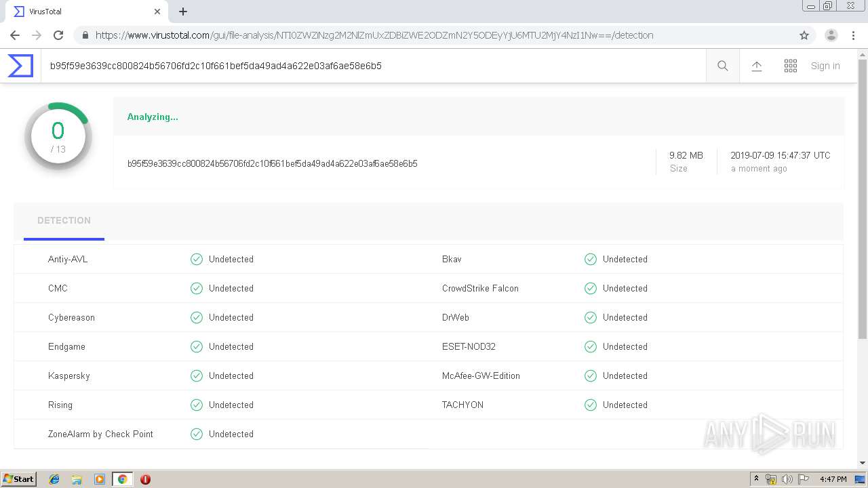Click the check icon beside Endgame
868x488 pixels.
click(x=197, y=346)
